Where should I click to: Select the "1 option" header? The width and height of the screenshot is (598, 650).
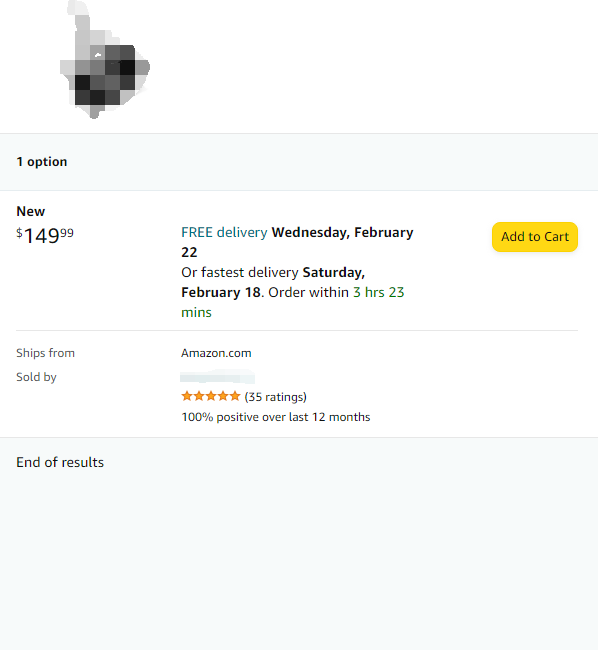coord(41,162)
